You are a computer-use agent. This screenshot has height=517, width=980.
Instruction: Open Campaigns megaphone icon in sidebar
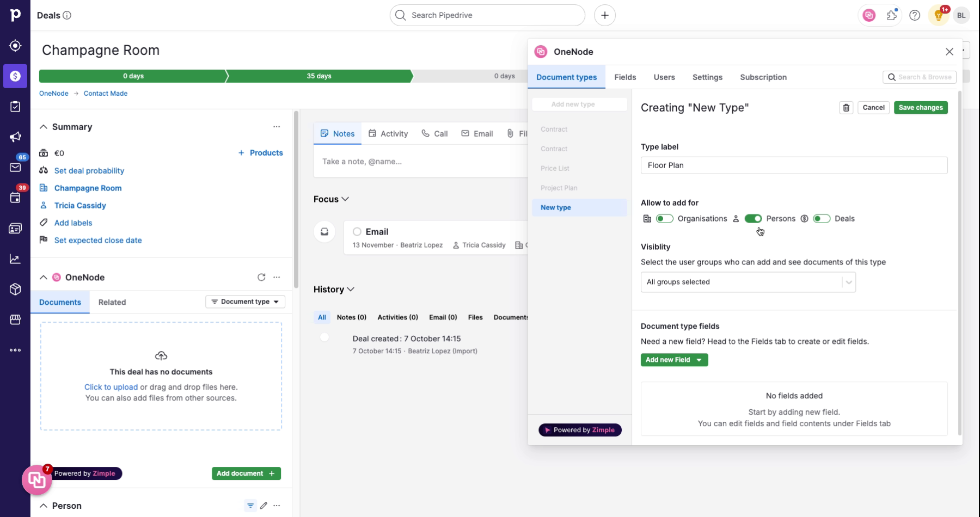click(15, 137)
